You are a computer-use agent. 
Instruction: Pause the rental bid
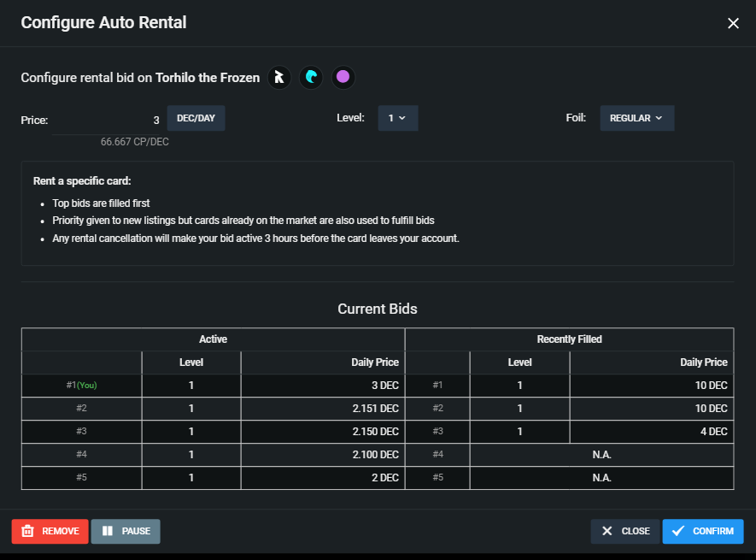(x=126, y=531)
